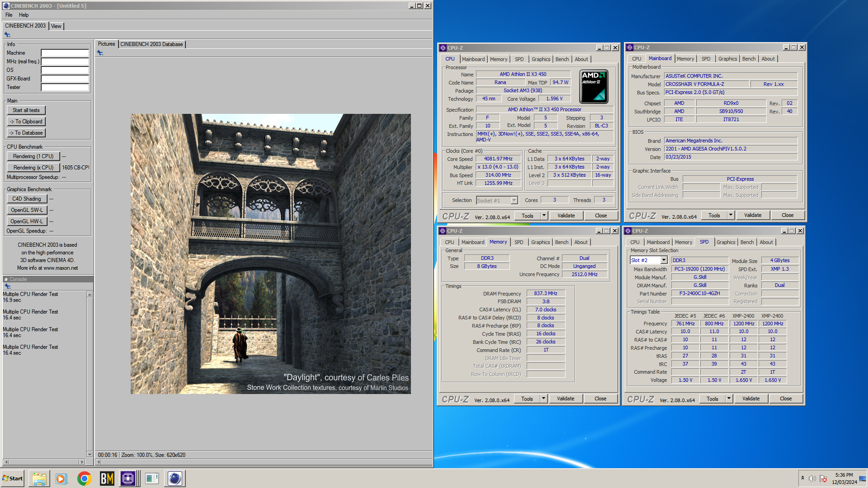Open Tools dropdown arrow in Memory window
This screenshot has width=868, height=488.
(x=543, y=399)
